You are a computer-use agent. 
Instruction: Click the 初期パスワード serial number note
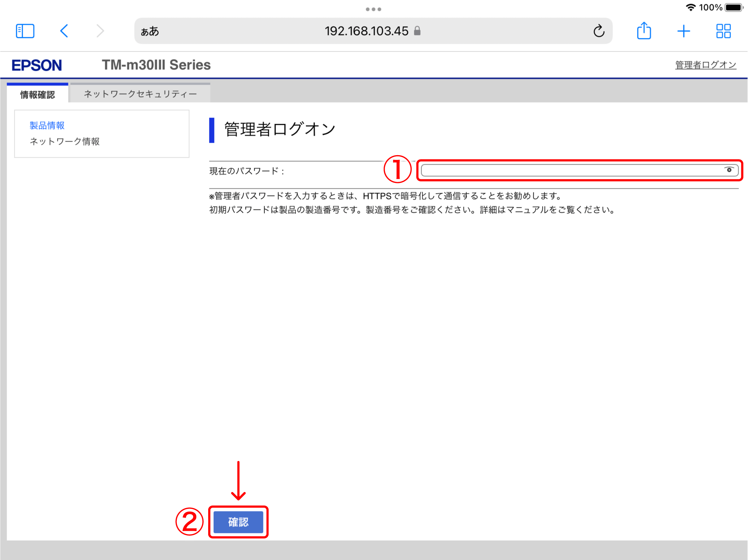[x=413, y=210]
